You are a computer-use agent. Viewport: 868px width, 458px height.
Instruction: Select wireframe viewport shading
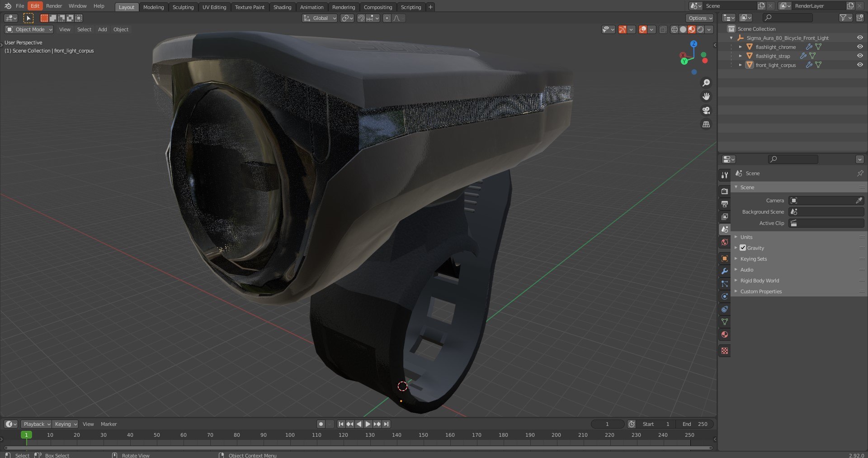coord(675,29)
